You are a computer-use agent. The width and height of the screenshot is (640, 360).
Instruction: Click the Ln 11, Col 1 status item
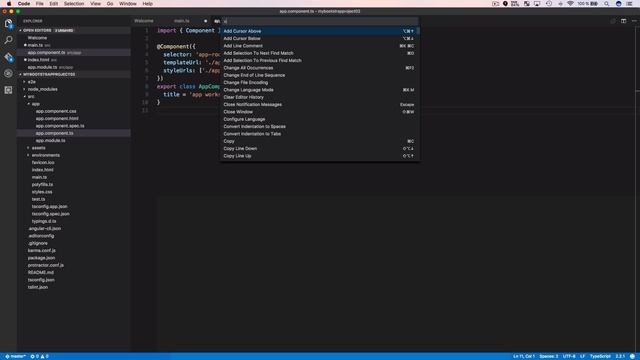(x=524, y=356)
